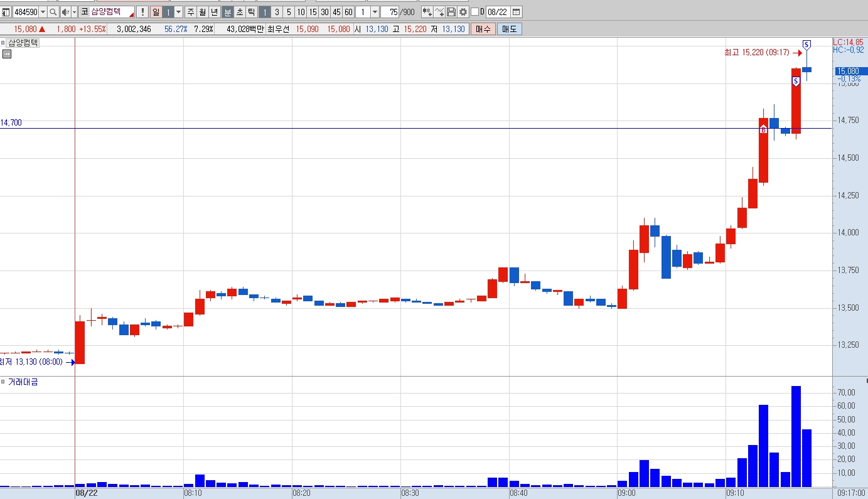Screen dimensions: 868x499
Task: Click the add candle indicator icon
Action: 427,12
